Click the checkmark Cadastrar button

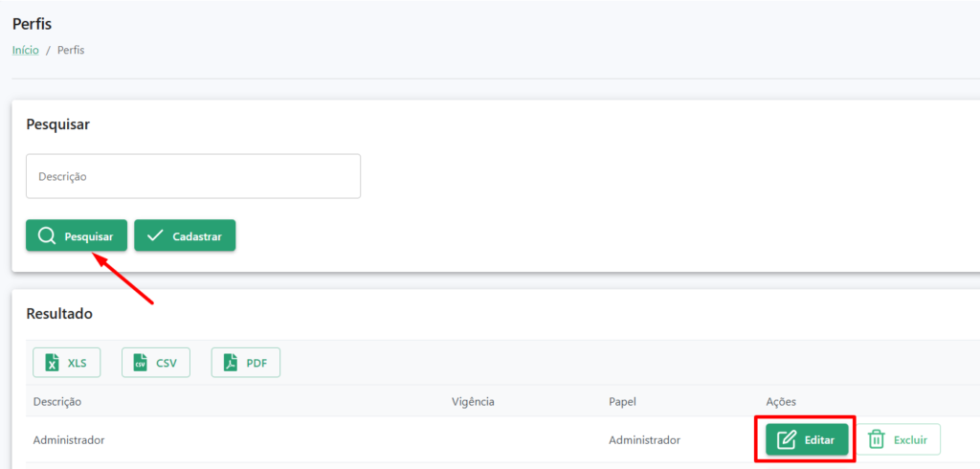pyautogui.click(x=185, y=235)
